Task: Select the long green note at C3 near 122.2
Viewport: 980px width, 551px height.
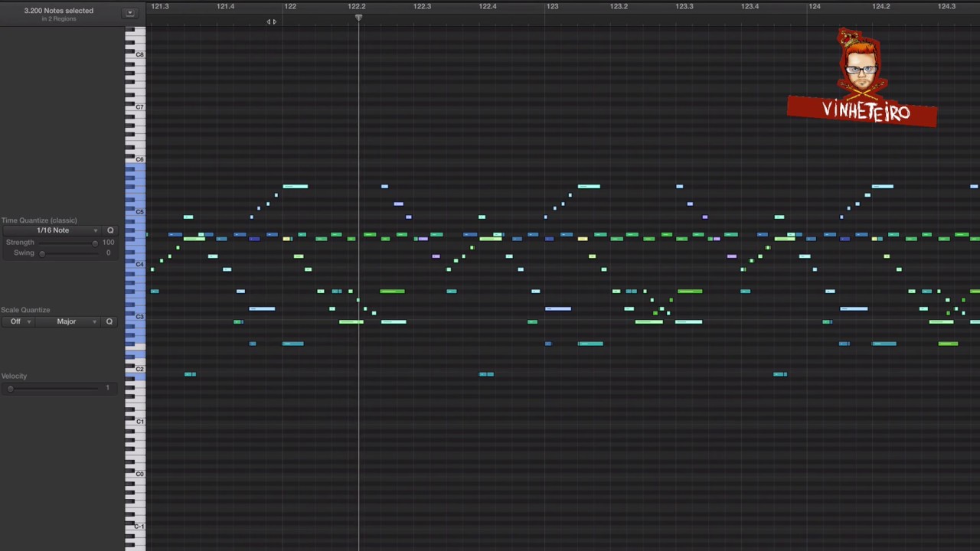Action: point(351,322)
